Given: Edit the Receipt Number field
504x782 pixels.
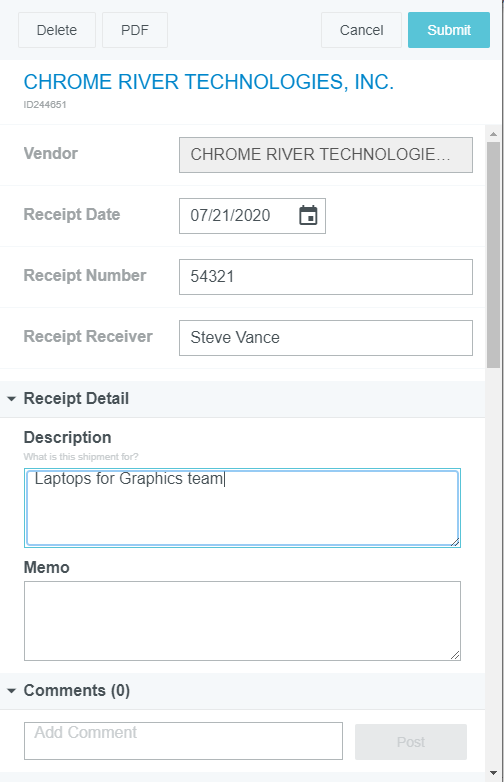Looking at the screenshot, I should [x=326, y=277].
